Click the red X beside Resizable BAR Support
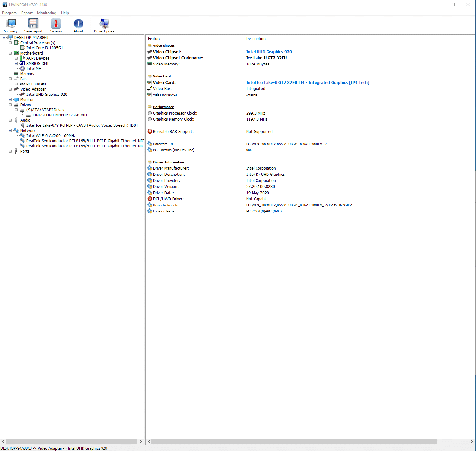The height and width of the screenshot is (451, 476). (x=150, y=132)
